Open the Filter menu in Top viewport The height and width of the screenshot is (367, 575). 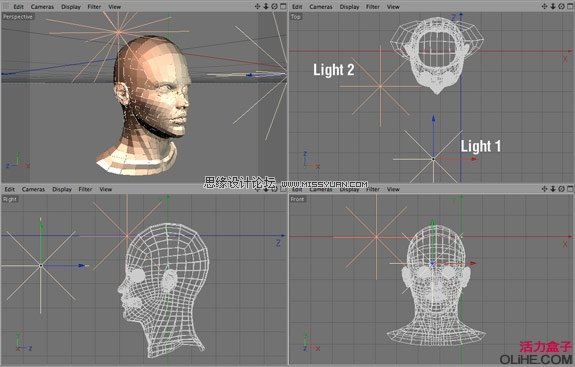click(x=373, y=7)
